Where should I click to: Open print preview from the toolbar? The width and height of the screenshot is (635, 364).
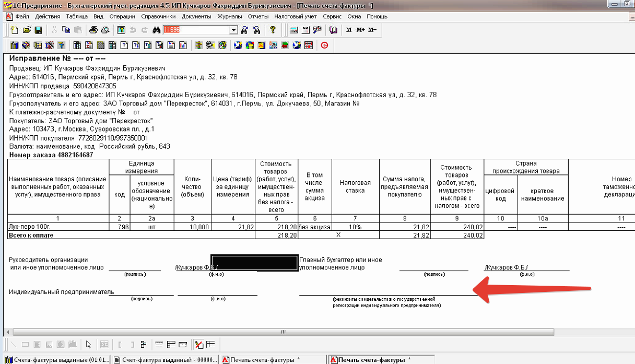click(x=105, y=30)
